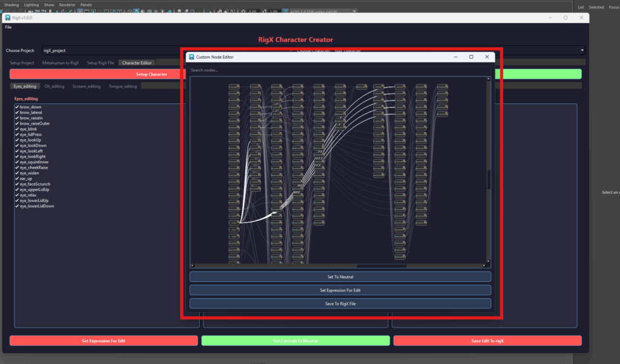Click the node graph horizontal scrollbar right arrow
Image resolution: width=620 pixels, height=364 pixels.
pyautogui.click(x=484, y=265)
